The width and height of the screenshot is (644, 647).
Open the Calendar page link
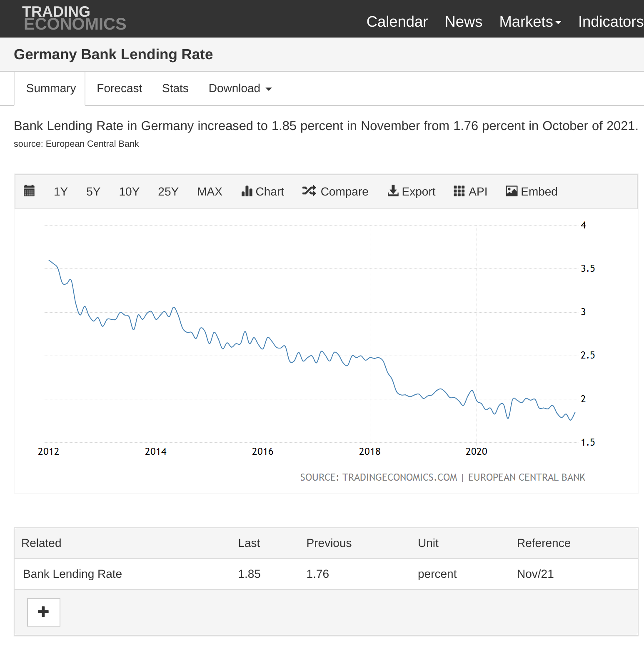click(397, 22)
